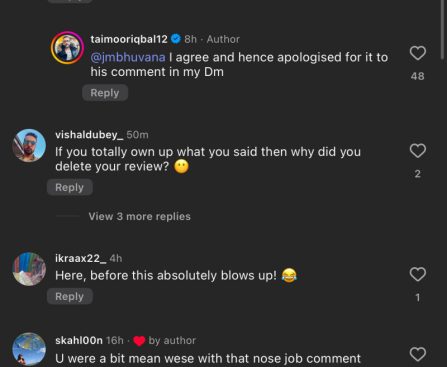The width and height of the screenshot is (447, 367).
Task: View the 48 likes count
Action: coord(418,76)
